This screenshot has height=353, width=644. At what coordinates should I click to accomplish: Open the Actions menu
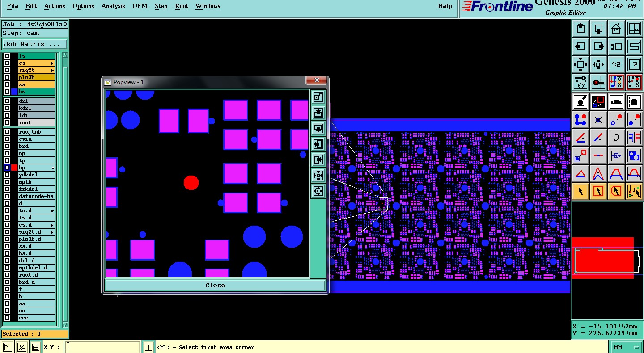click(x=55, y=6)
